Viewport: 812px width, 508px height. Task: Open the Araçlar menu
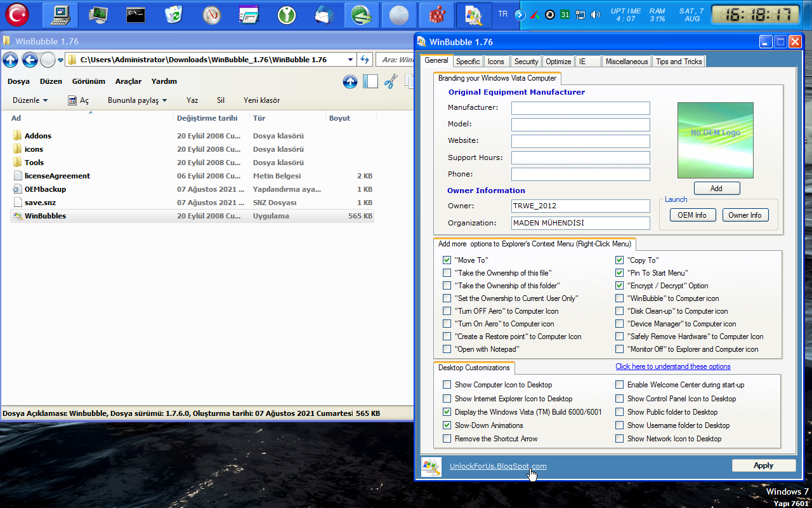pos(128,81)
